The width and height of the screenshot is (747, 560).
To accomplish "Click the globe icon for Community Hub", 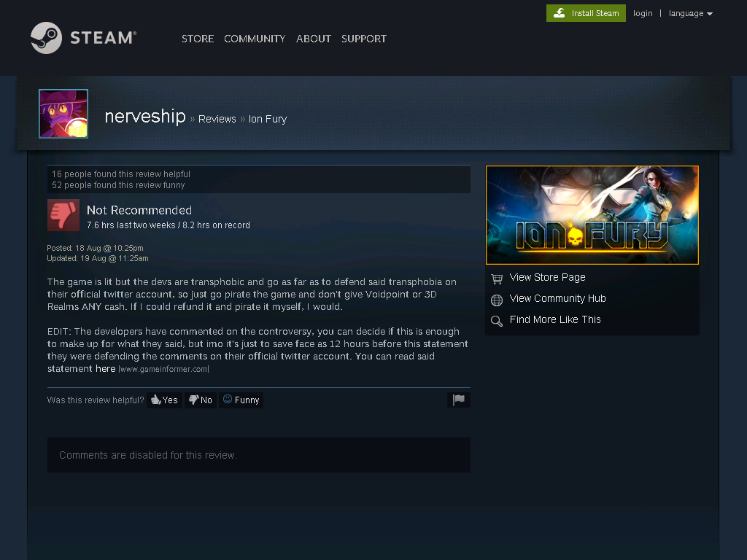I will coord(497,300).
